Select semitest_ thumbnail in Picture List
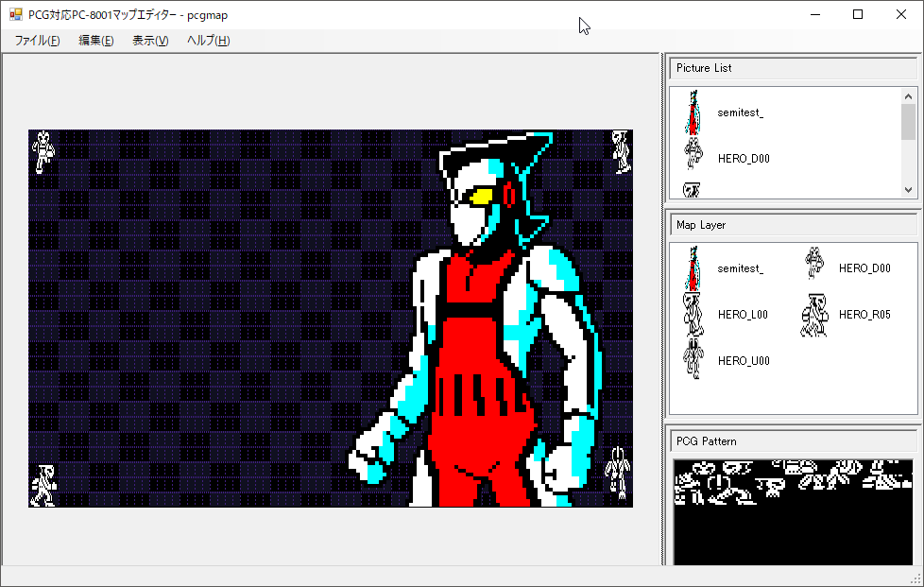924x587 pixels. point(693,112)
